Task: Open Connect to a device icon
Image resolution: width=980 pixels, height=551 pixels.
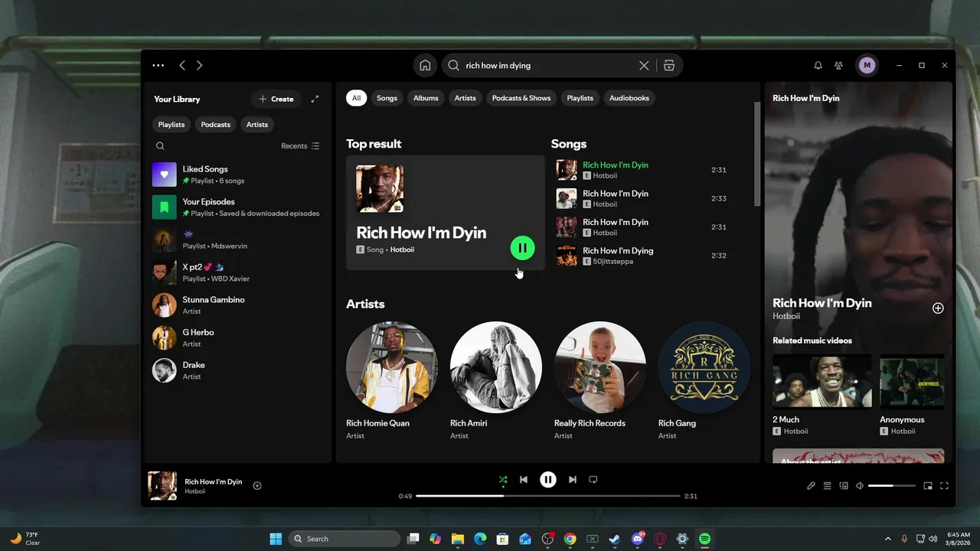Action: [844, 486]
